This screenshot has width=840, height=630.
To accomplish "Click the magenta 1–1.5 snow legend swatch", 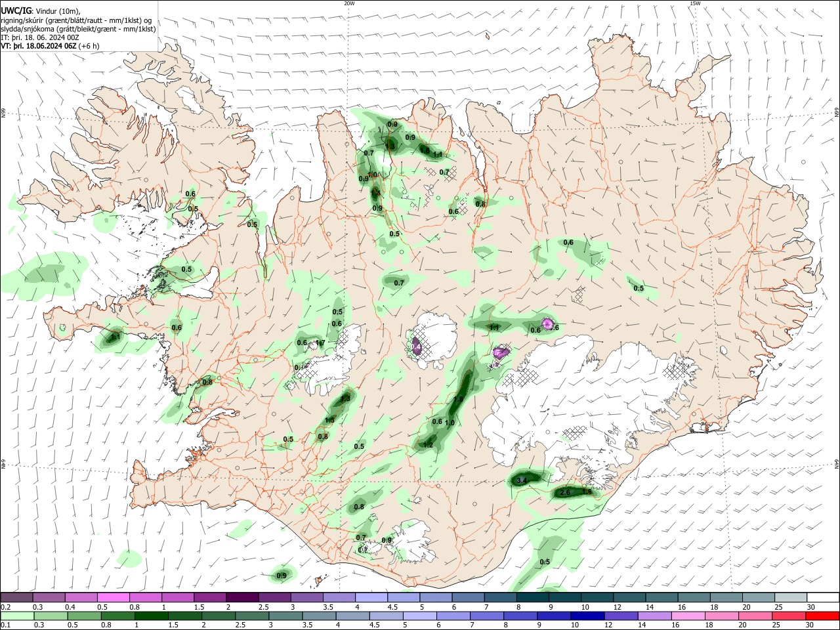I will click(x=178, y=597).
